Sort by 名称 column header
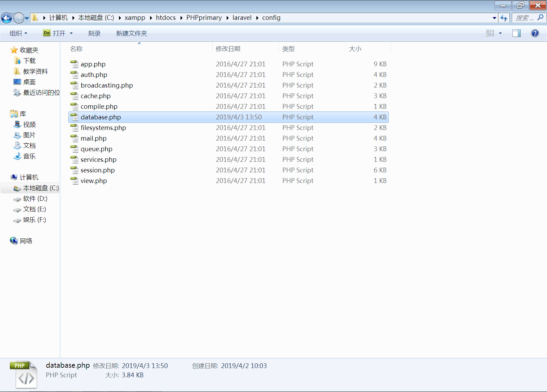The width and height of the screenshot is (547, 392). pos(76,49)
